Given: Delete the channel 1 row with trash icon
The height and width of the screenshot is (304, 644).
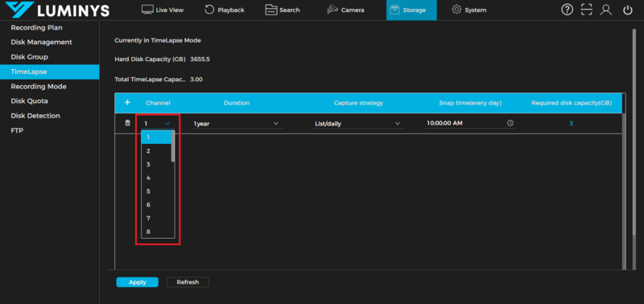Looking at the screenshot, I should pyautogui.click(x=127, y=123).
